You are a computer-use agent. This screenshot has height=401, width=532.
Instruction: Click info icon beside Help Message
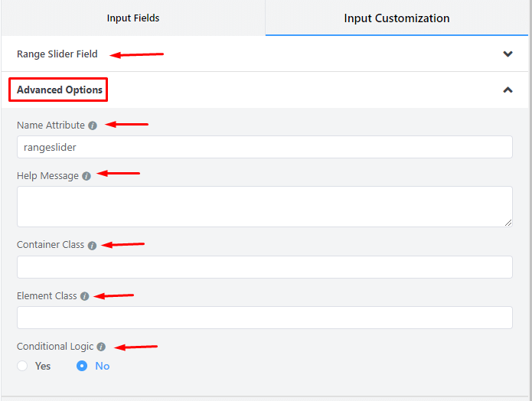86,176
